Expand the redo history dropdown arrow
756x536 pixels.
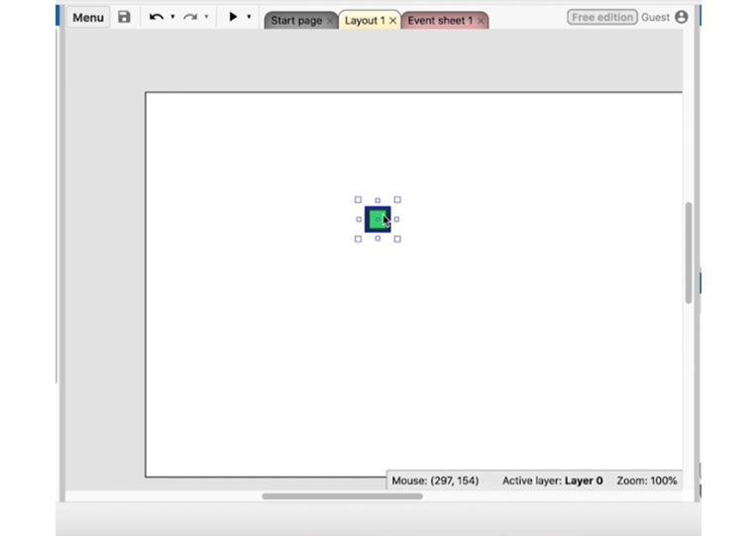[x=206, y=17]
